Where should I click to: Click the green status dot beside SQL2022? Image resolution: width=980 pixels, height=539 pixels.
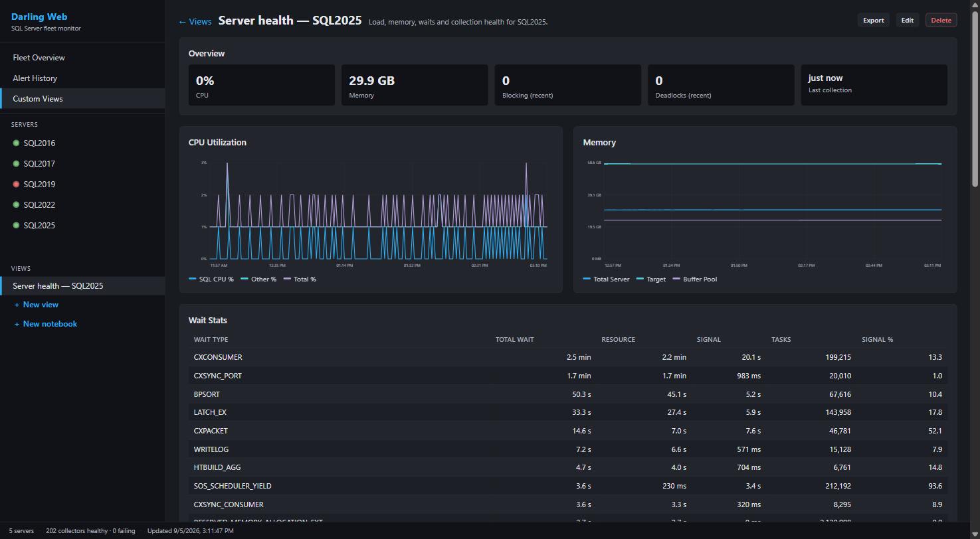pyautogui.click(x=16, y=205)
